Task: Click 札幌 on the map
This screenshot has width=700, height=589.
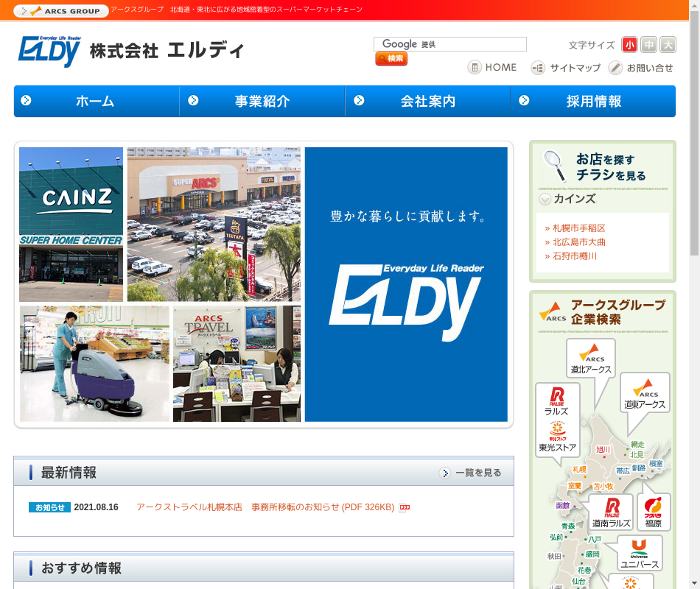Action: click(579, 470)
